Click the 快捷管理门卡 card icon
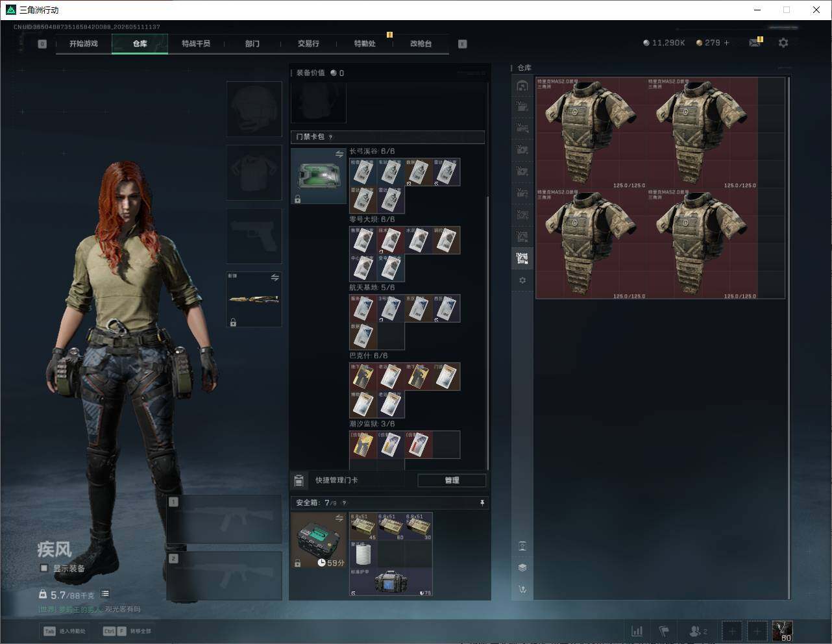Image resolution: width=832 pixels, height=644 pixels. coord(299,480)
